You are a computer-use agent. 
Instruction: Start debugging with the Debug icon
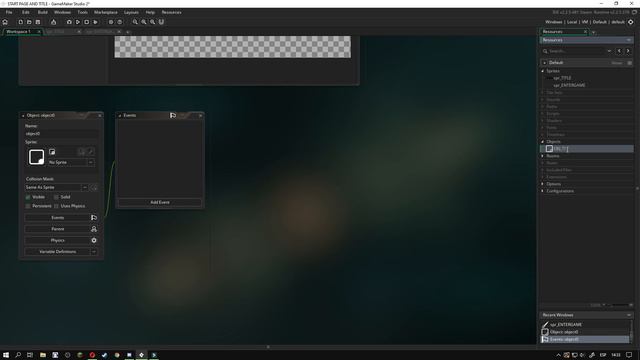69,22
